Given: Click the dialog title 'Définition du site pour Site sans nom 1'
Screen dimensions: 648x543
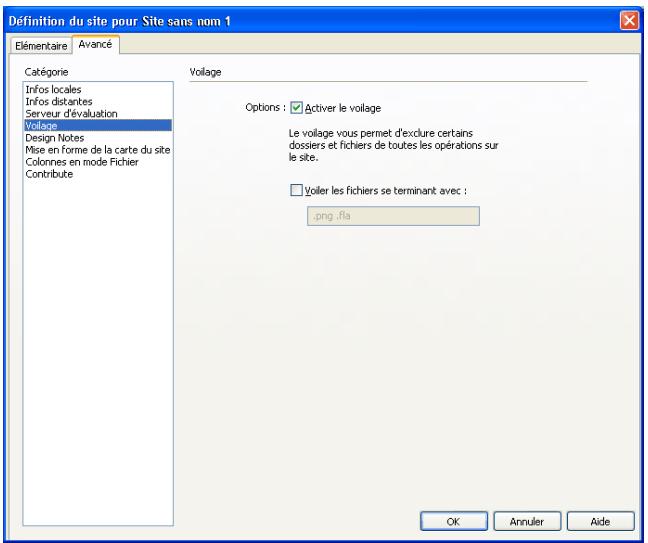Looking at the screenshot, I should 119,21.
